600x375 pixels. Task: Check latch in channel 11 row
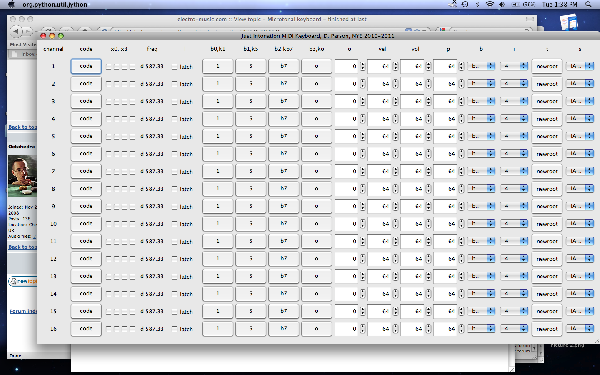pos(174,241)
